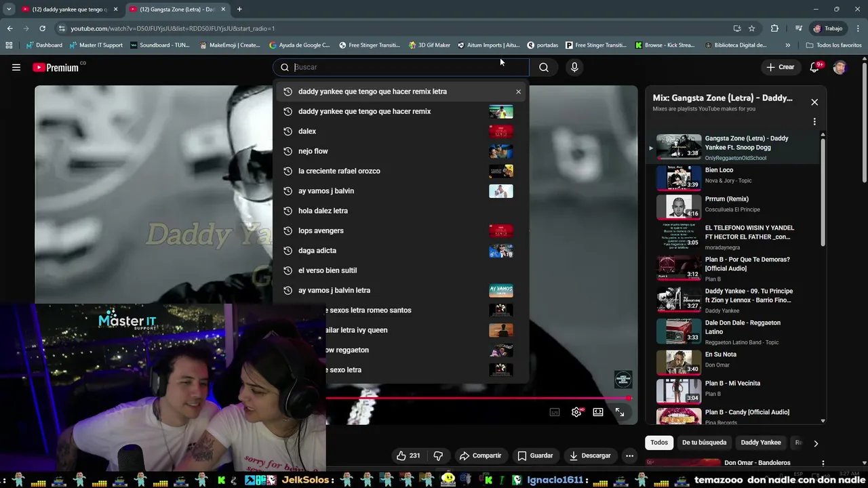Switch to the daddy yankee que tengo tab
Image resolution: width=868 pixels, height=488 pixels.
(70, 9)
